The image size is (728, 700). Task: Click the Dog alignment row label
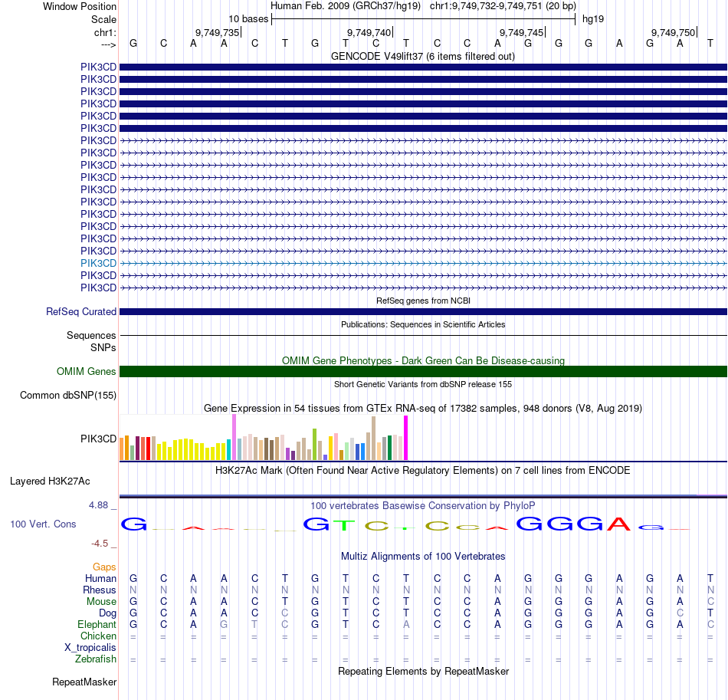click(108, 613)
